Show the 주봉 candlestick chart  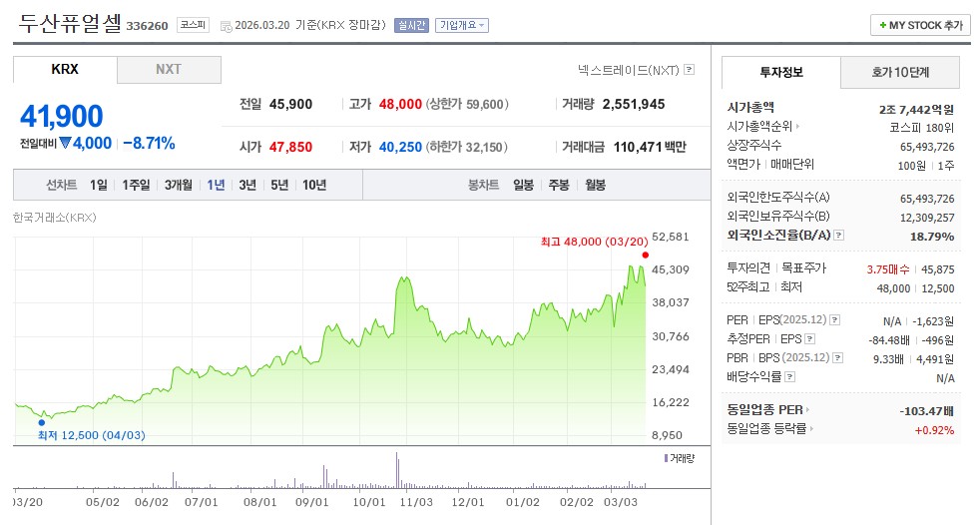[559, 185]
